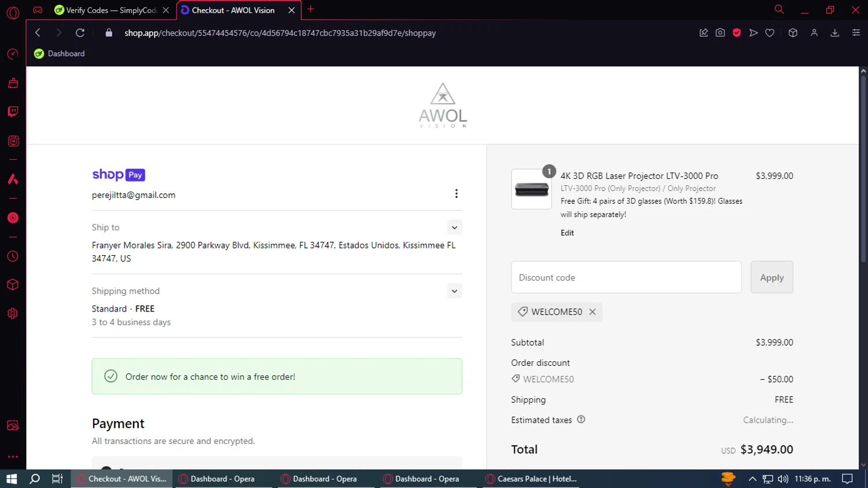
Task: Open the Twitch sidebar icon
Action: (13, 112)
